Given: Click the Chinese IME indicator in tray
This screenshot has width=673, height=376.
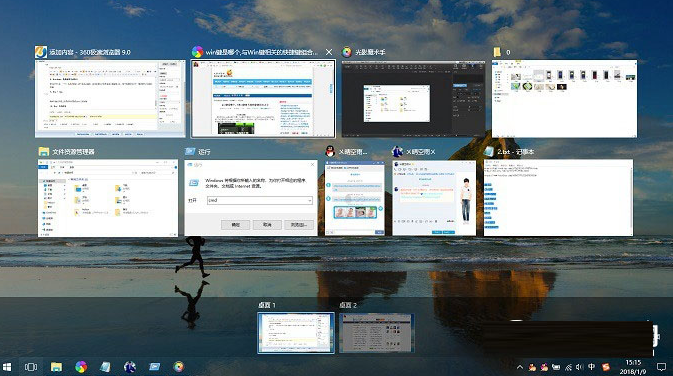Looking at the screenshot, I should pos(592,367).
